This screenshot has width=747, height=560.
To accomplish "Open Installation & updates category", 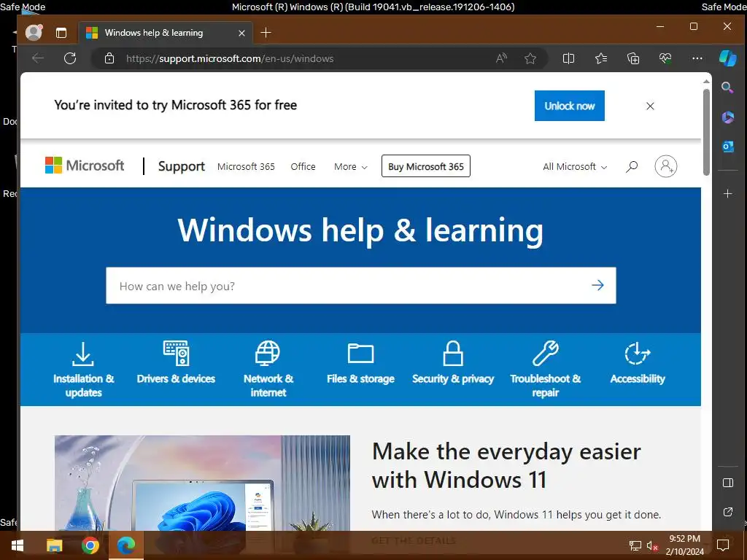I will [83, 370].
